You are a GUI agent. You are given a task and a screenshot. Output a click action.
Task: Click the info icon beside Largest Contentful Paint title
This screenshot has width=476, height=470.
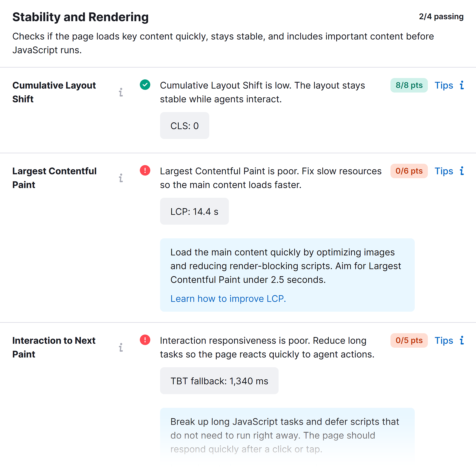(121, 178)
